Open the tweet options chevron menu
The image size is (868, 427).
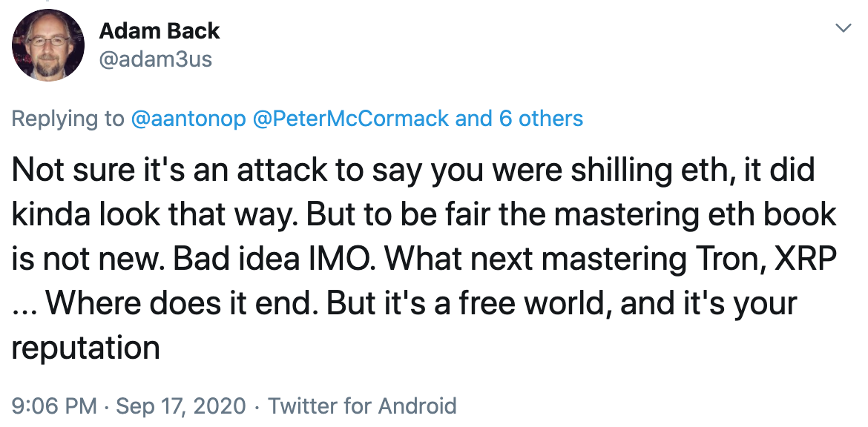coord(843,29)
